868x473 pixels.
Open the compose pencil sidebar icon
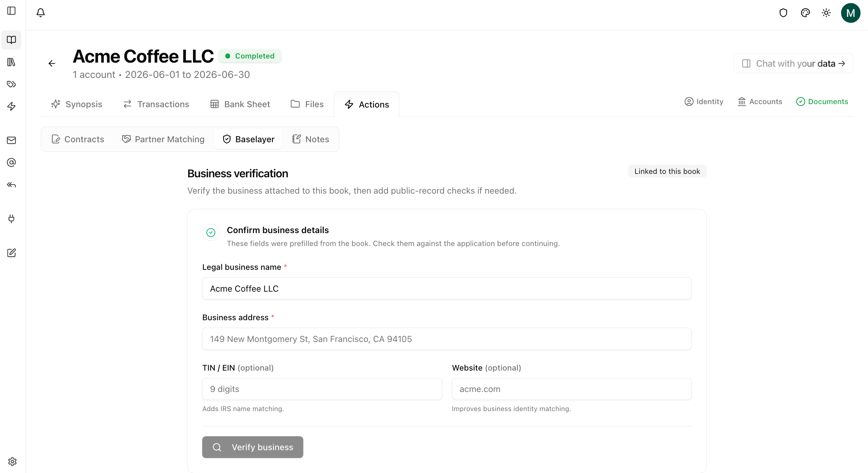(12, 252)
